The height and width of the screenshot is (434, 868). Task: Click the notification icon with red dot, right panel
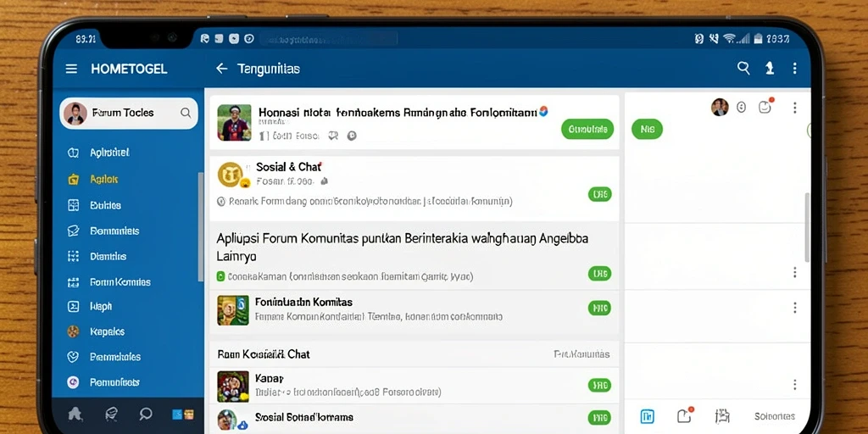pos(765,106)
